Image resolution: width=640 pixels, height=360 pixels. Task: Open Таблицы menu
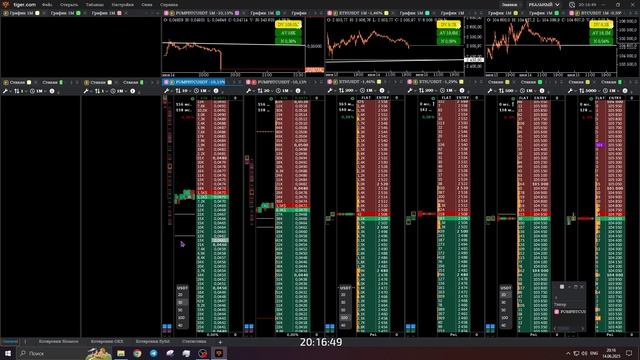(x=95, y=4)
